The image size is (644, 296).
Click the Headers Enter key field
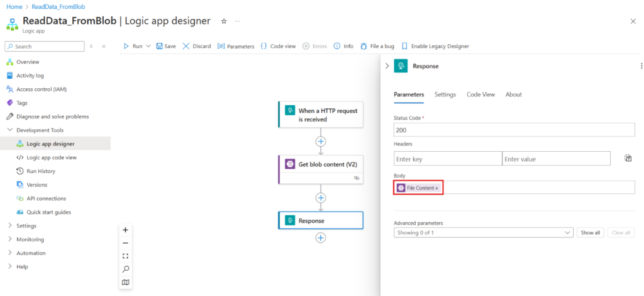tap(448, 159)
